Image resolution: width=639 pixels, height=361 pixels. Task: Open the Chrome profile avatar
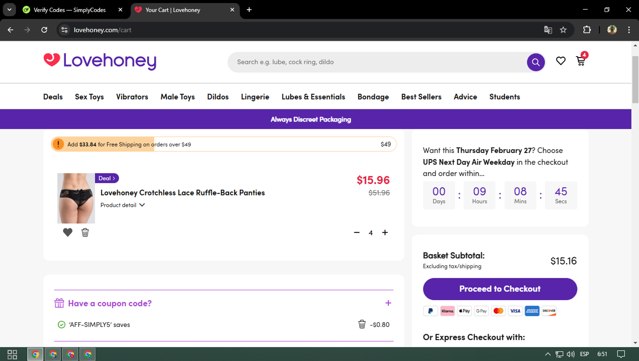pyautogui.click(x=612, y=30)
